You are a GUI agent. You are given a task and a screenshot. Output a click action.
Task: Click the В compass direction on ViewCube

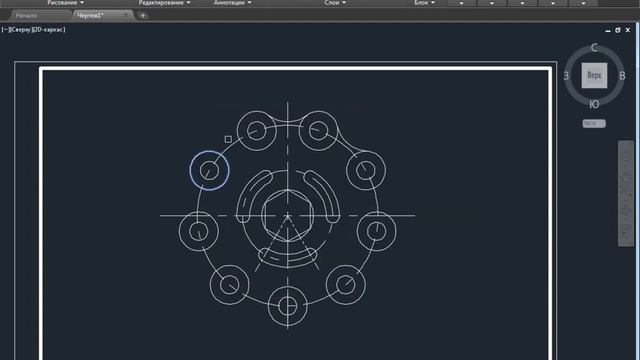(622, 76)
